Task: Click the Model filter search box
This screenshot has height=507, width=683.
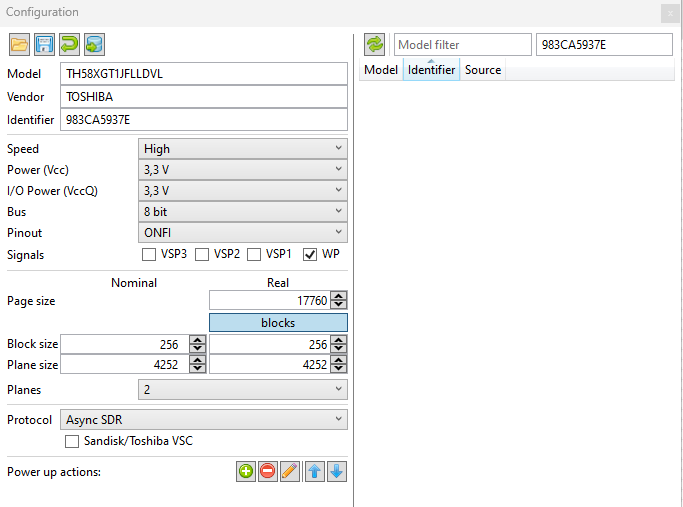Action: [x=463, y=44]
